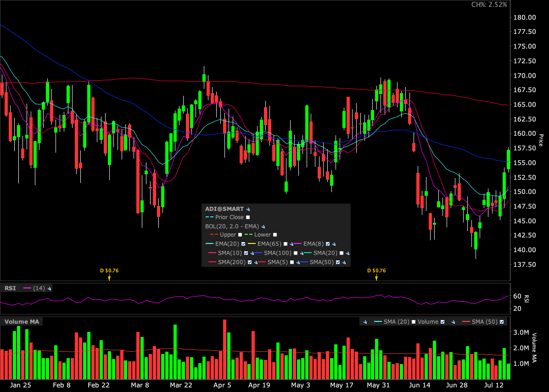
Task: Click the vertical Price axis title
Action: (541, 140)
